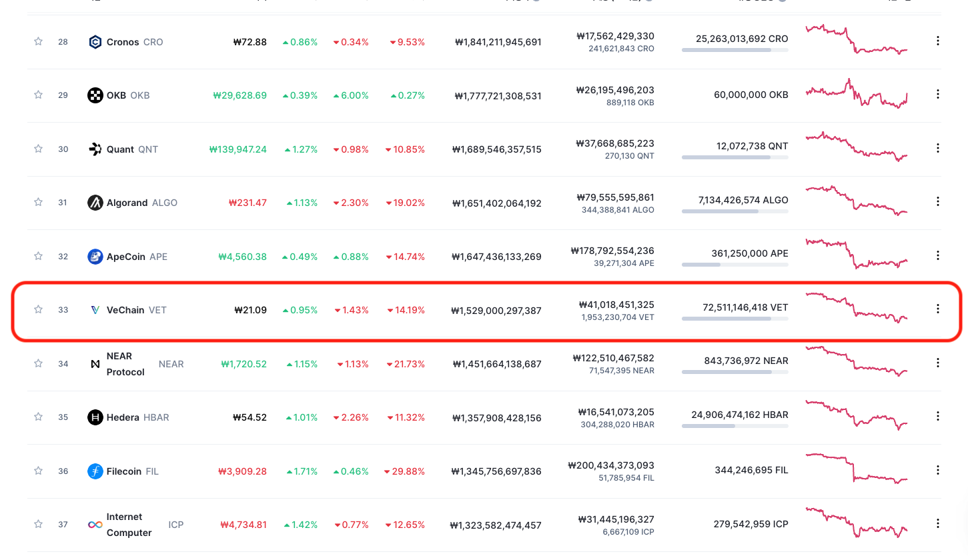Toggle the Hedera watchlist star
Viewport: 968px width, 560px height.
tap(38, 417)
